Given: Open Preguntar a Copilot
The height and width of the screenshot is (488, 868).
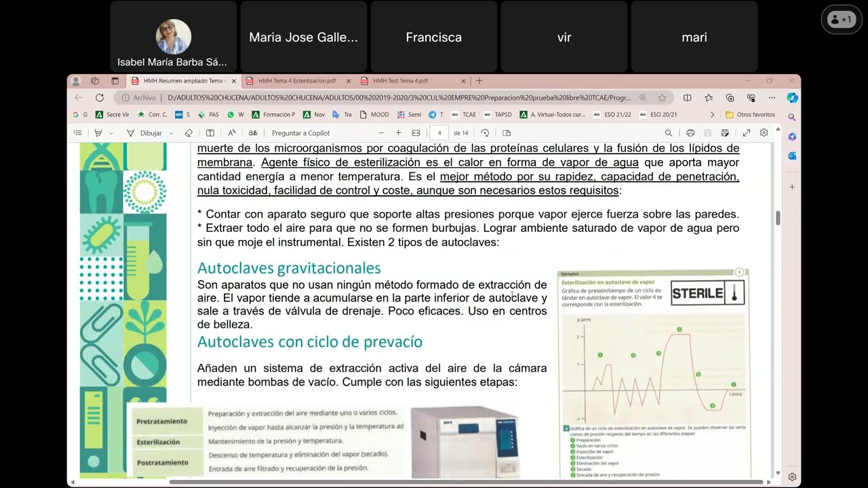Looking at the screenshot, I should [300, 133].
